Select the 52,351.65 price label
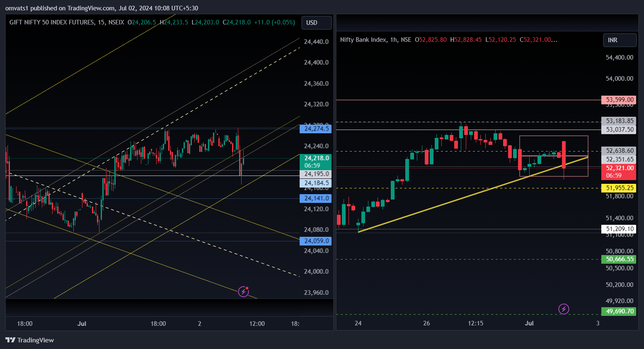Screen dimensions: 644x349 pyautogui.click(x=618, y=159)
